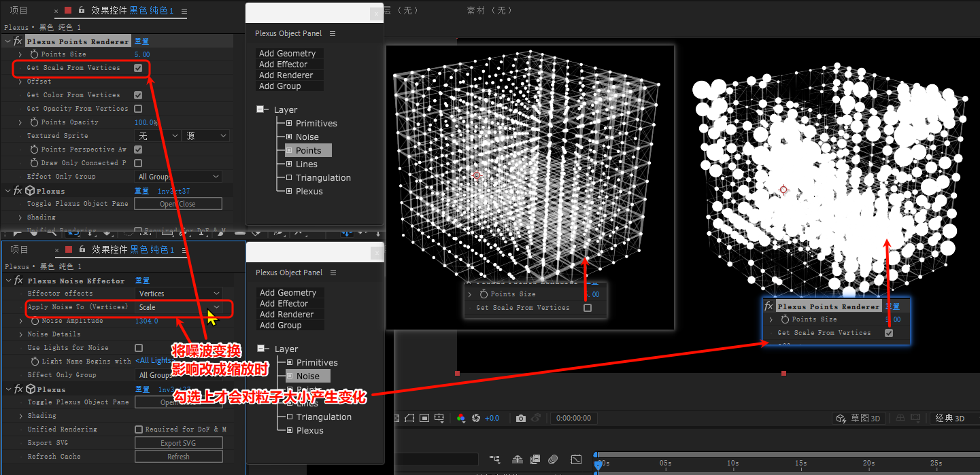
Task: Toggle stopwatch for Points Opacity
Action: point(35,122)
